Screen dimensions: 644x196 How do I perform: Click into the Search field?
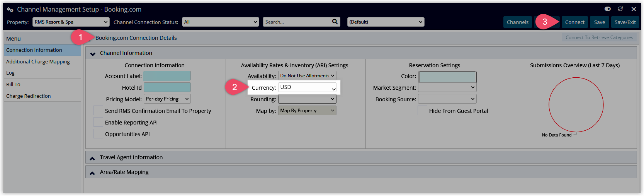pyautogui.click(x=297, y=22)
